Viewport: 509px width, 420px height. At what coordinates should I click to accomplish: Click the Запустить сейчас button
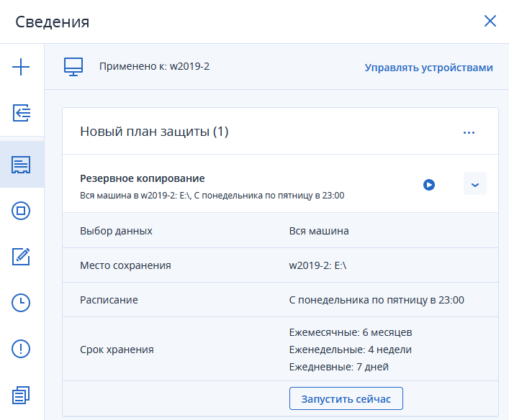click(346, 398)
